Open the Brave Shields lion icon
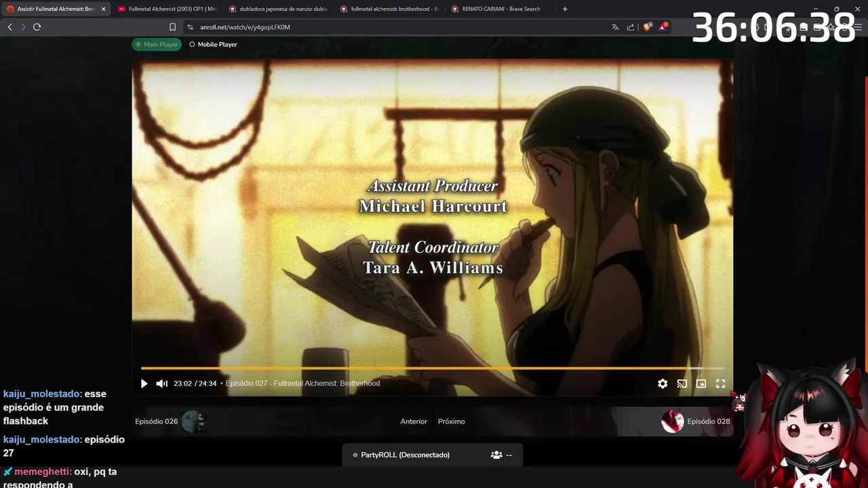 [x=648, y=27]
